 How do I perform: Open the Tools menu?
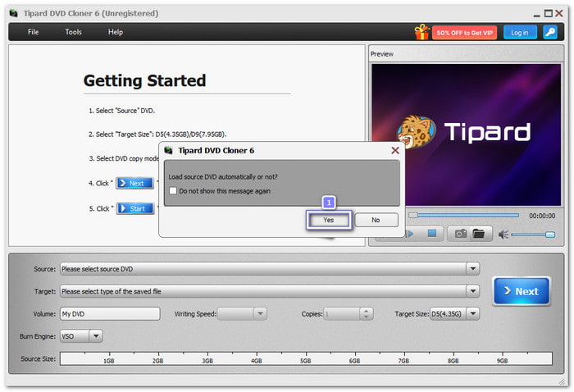(x=73, y=32)
